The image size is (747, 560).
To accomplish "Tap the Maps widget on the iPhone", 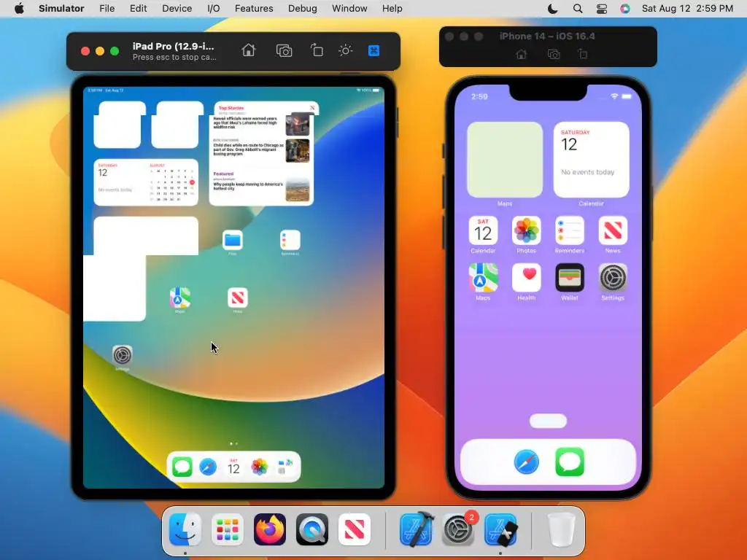I will tap(505, 160).
